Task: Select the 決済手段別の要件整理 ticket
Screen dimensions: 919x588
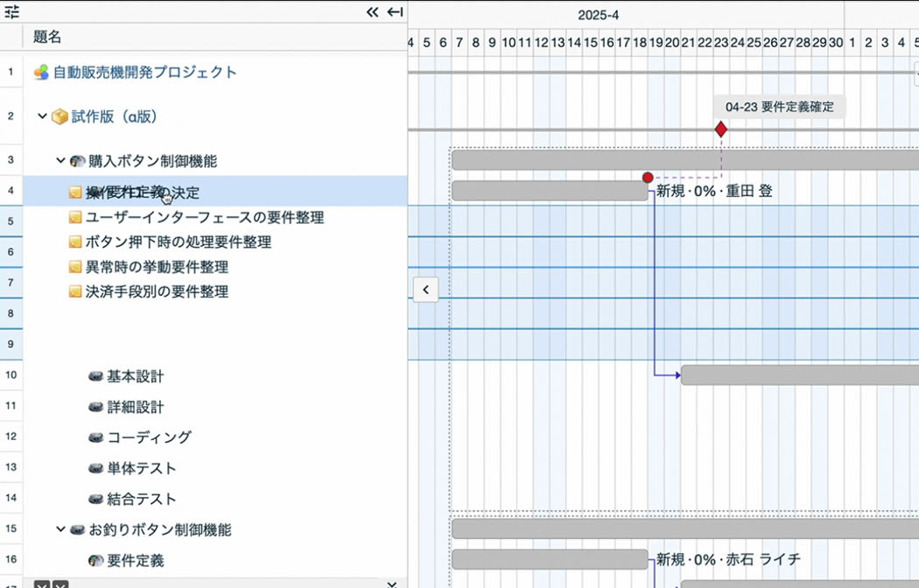Action: tap(157, 291)
